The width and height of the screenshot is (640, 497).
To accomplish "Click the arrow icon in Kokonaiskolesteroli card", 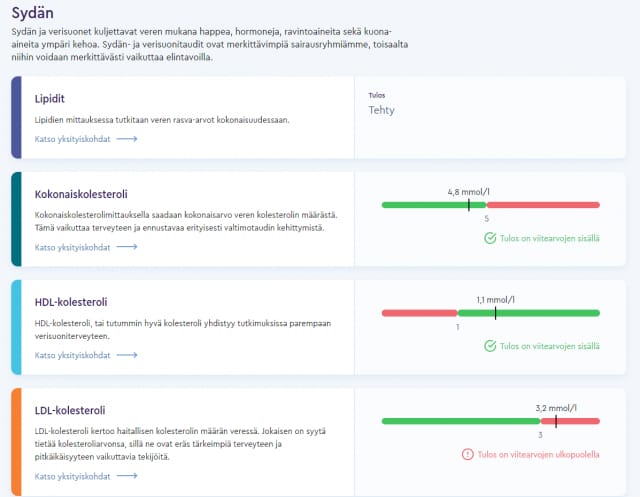I will coord(127,246).
